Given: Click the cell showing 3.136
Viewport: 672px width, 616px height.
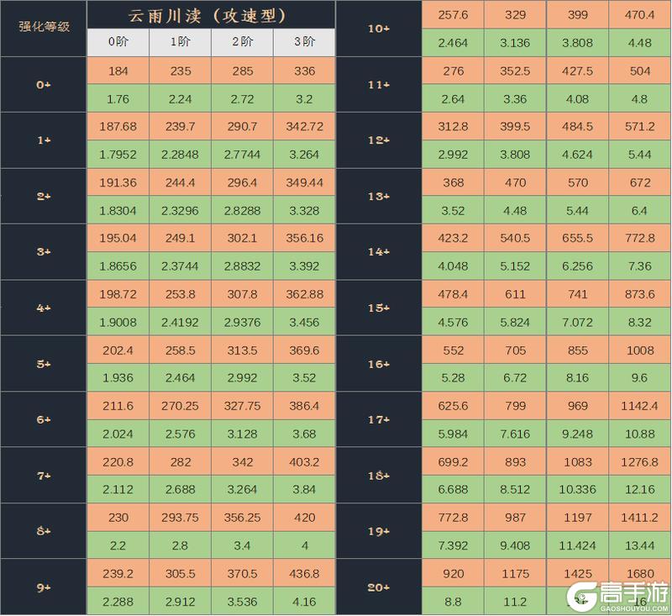Looking at the screenshot, I should (515, 43).
